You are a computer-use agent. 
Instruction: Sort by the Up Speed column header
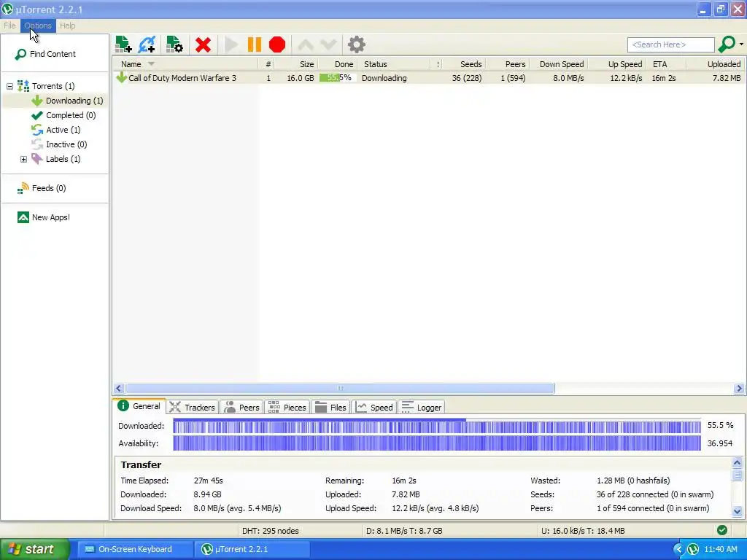tap(617, 64)
